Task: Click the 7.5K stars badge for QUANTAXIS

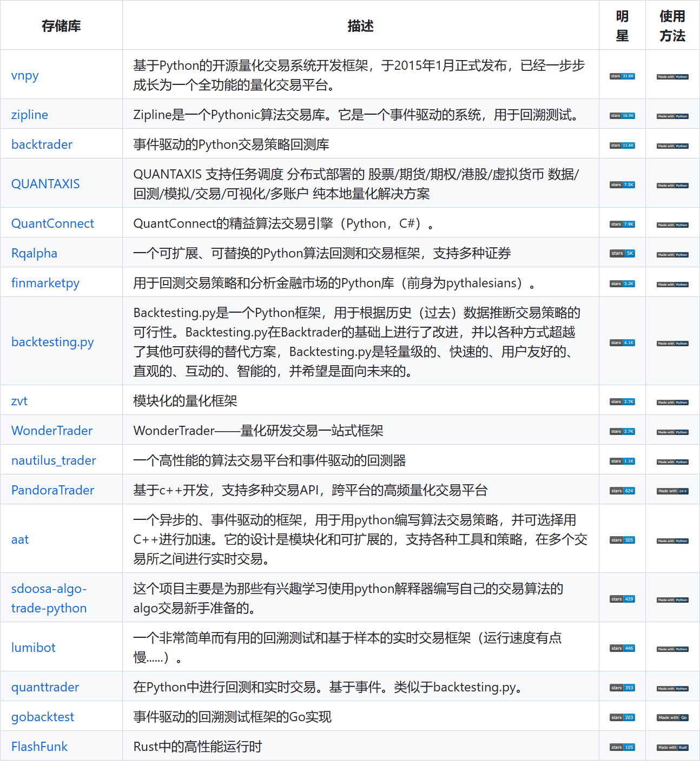Action: (x=622, y=185)
